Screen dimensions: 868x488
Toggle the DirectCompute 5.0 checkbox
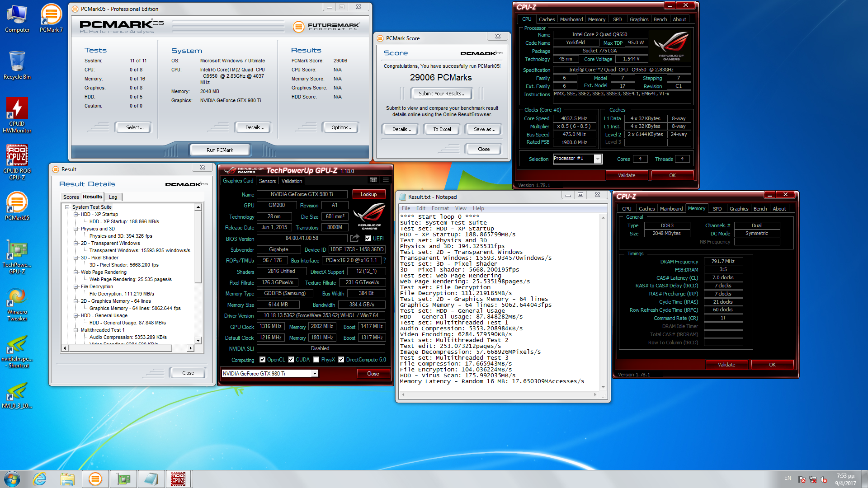click(341, 360)
